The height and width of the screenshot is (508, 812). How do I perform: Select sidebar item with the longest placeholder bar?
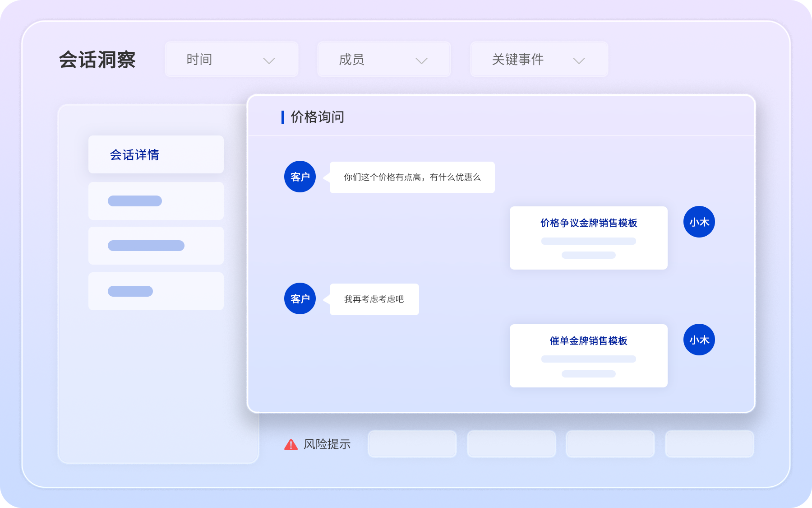tap(156, 246)
